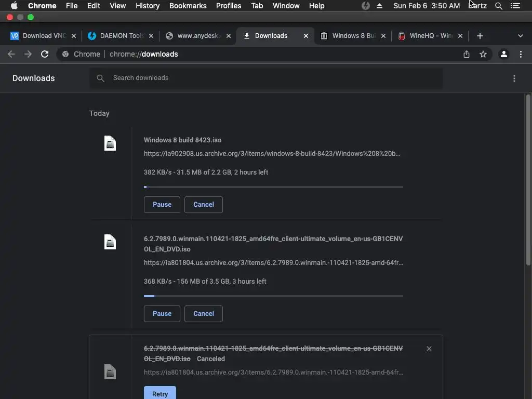
Task: Open a new tab
Action: [480, 36]
